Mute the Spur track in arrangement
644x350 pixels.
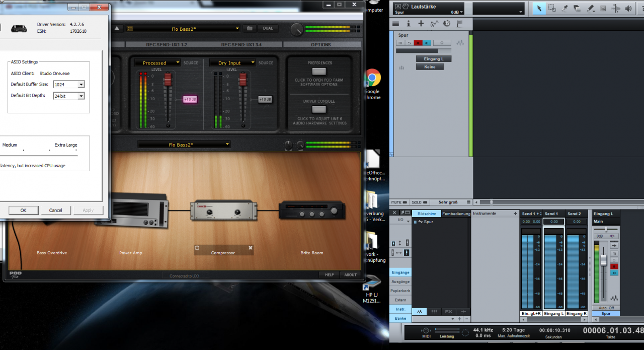click(x=400, y=43)
